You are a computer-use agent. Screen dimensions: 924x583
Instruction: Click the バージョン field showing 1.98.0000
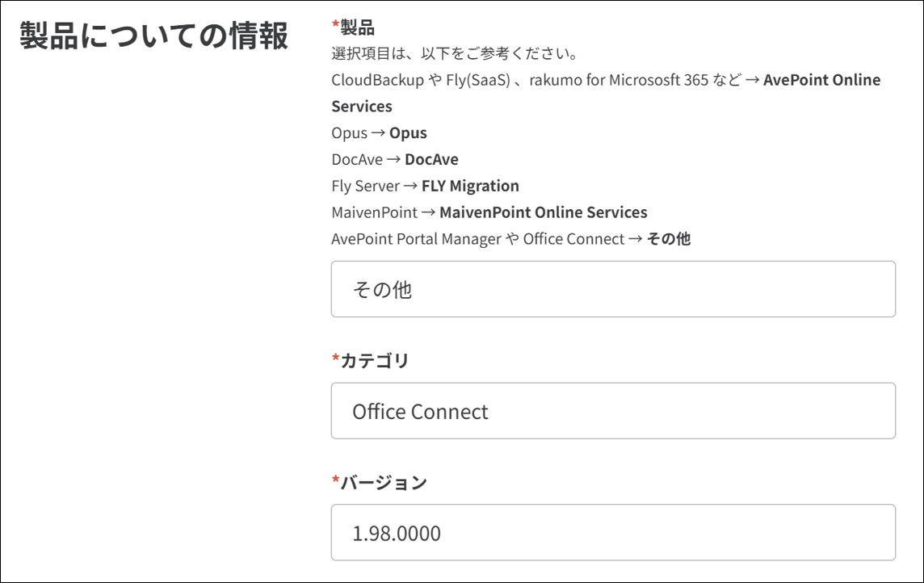tap(613, 532)
